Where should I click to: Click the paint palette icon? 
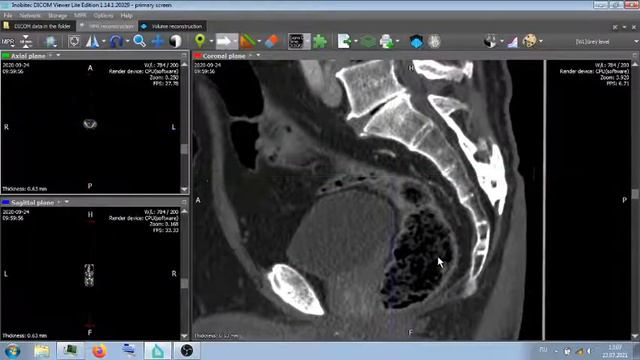(529, 41)
